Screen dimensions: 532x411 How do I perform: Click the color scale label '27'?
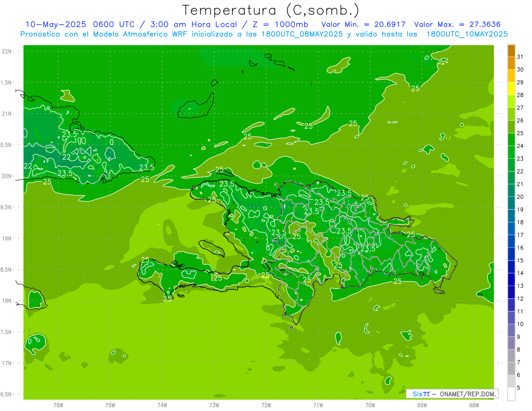click(520, 108)
